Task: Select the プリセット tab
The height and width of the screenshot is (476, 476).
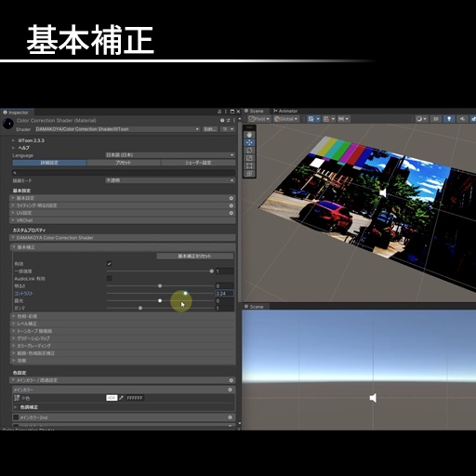Action: coord(124,163)
